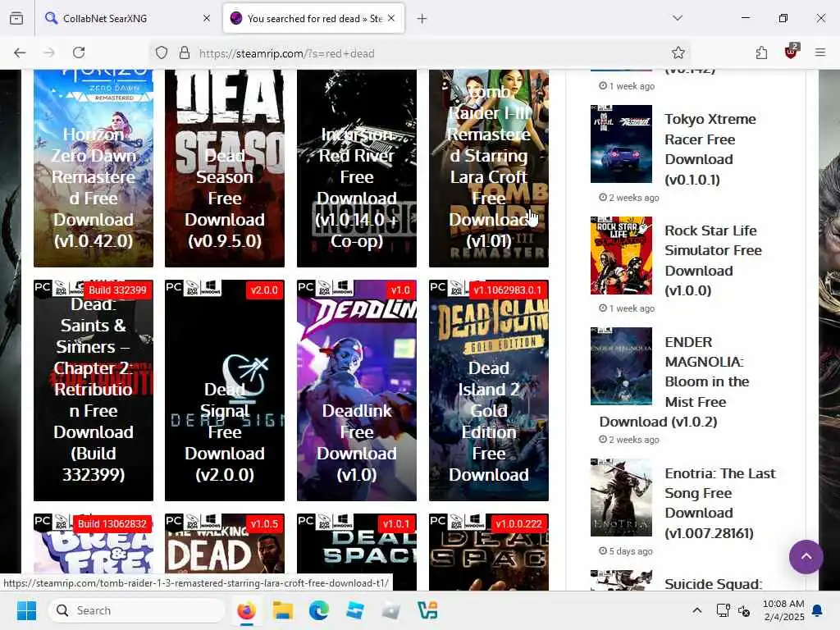This screenshot has width=840, height=630.
Task: Open Tokyo Xtreme Racer Free Download link
Action: (710, 149)
